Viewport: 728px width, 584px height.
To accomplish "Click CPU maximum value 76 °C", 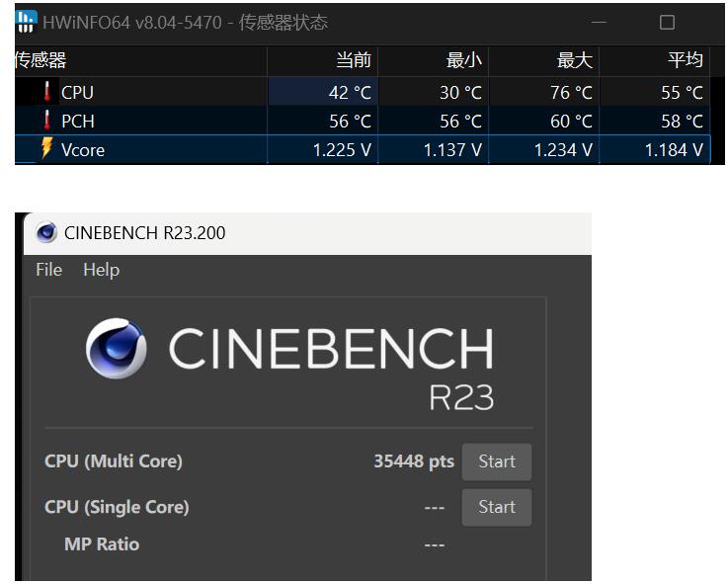I will click(571, 93).
